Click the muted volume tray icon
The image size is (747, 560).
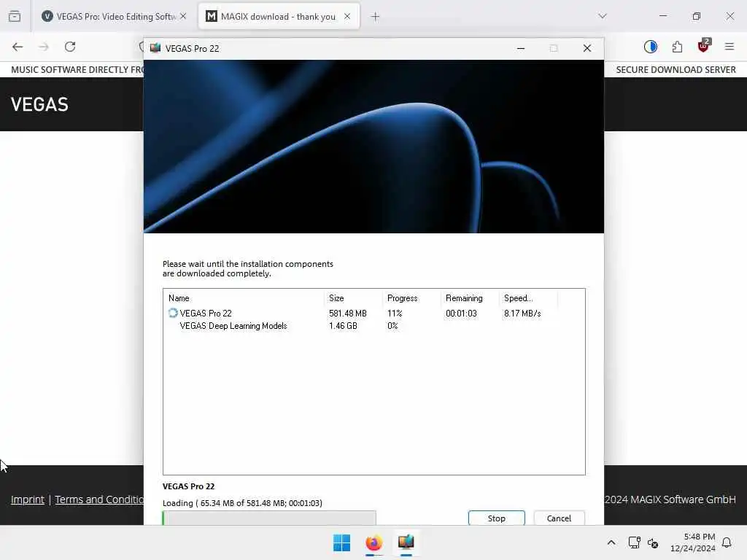click(x=653, y=542)
